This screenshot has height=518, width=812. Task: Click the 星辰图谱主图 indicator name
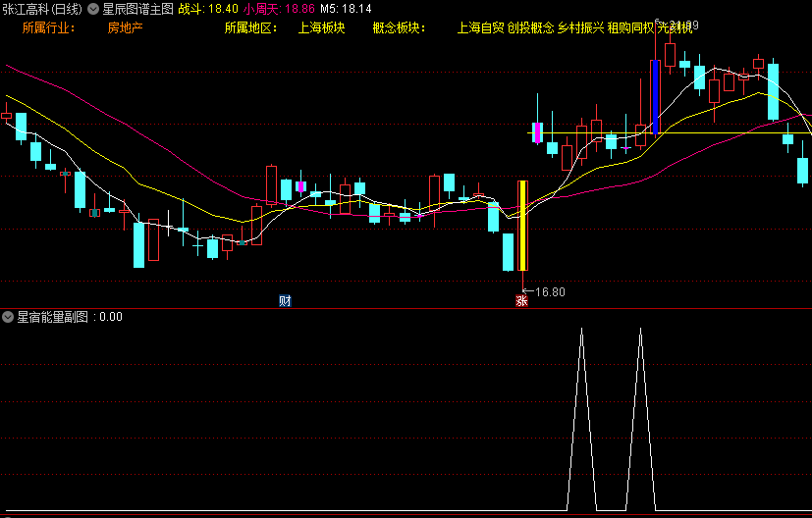137,9
